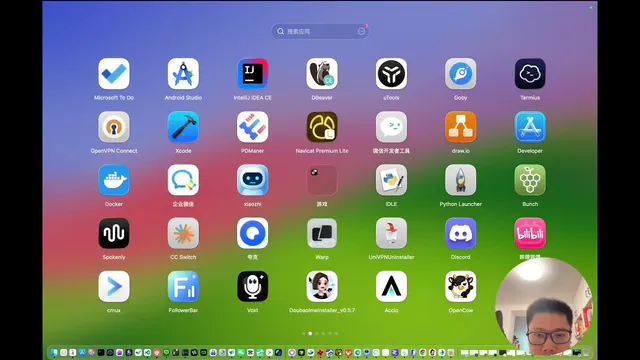Jump to the last Launchpad page dot
This screenshot has width=640, height=360.
pos(336,333)
